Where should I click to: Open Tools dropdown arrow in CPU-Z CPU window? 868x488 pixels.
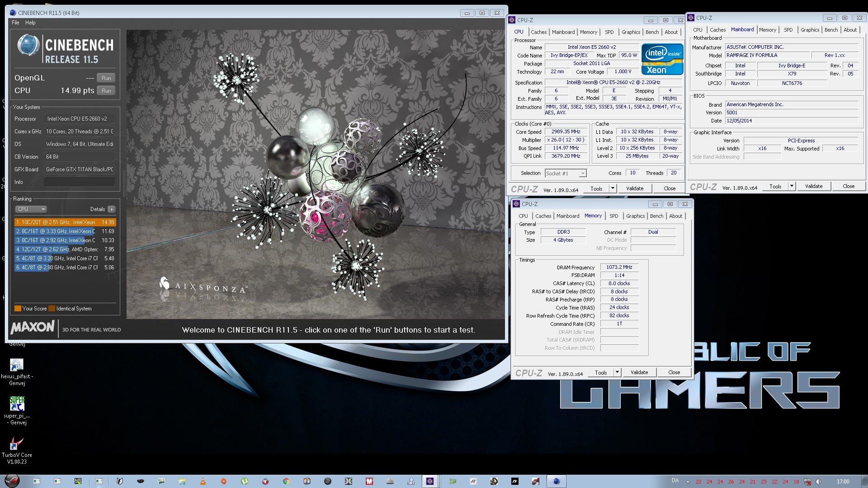coord(613,188)
